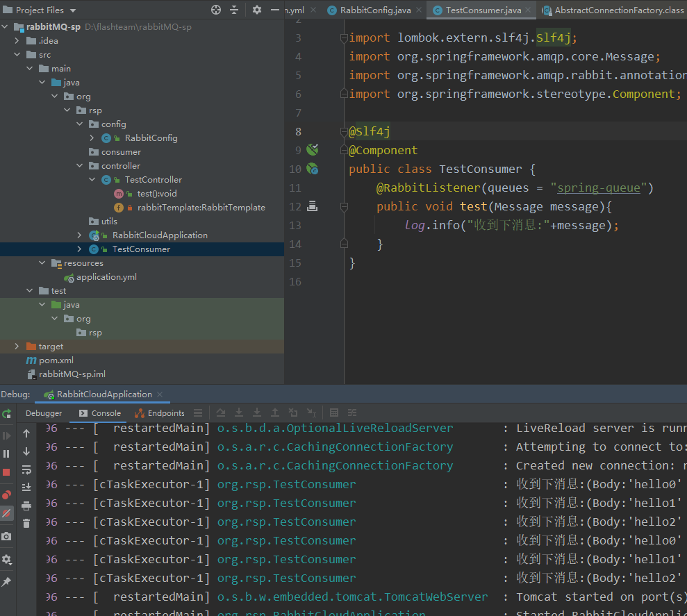Expand the target folder in tree
This screenshot has width=687, height=616.
click(x=17, y=346)
